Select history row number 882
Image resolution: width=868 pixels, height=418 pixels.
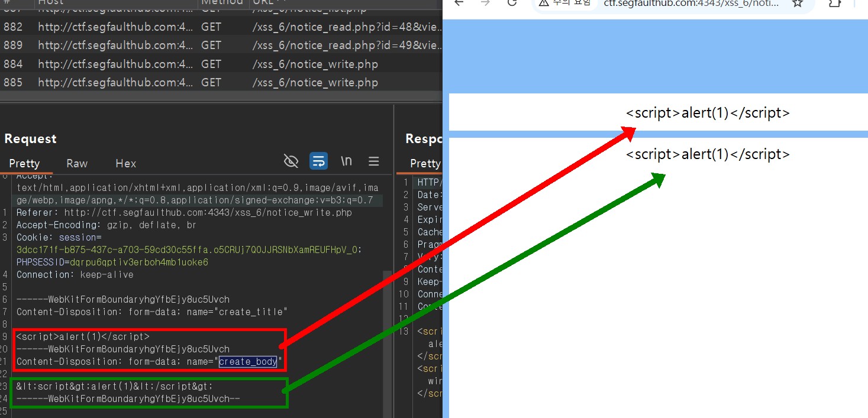click(x=221, y=27)
